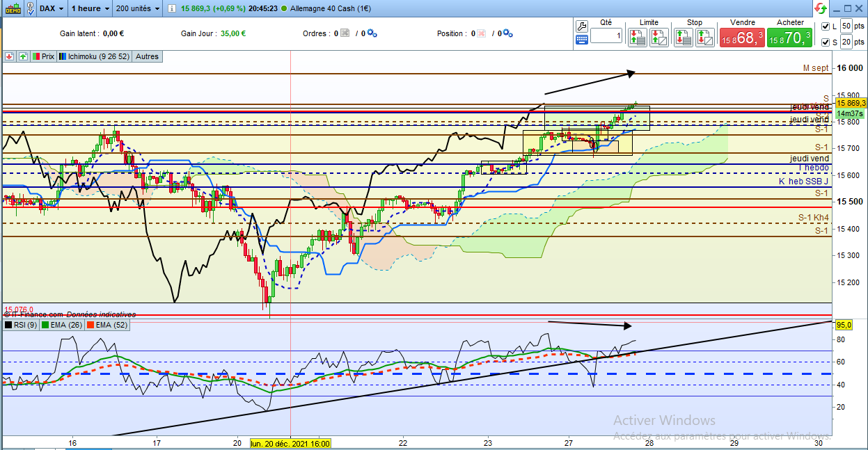The height and width of the screenshot is (450, 868).
Task: Click the 'K heb SSB J' level label
Action: click(x=804, y=182)
